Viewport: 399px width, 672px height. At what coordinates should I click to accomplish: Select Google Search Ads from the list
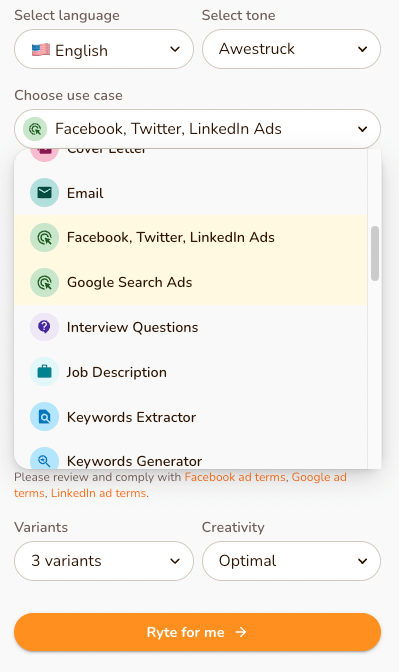(191, 282)
